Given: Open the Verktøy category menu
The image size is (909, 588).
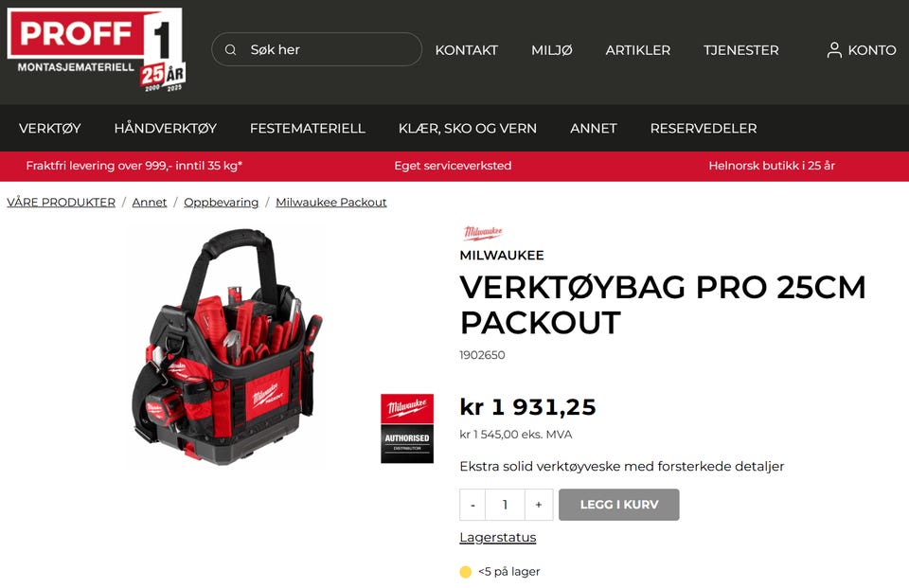Looking at the screenshot, I should point(50,128).
